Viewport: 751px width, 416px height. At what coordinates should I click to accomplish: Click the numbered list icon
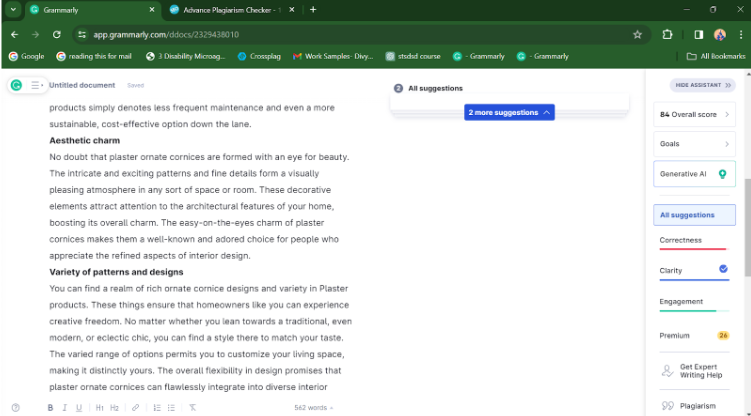157,408
